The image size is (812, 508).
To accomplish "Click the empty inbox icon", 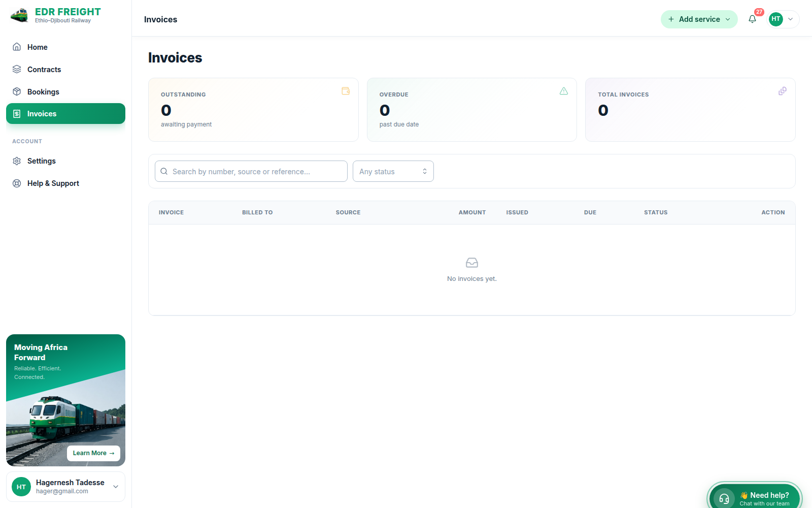I will 472,263.
